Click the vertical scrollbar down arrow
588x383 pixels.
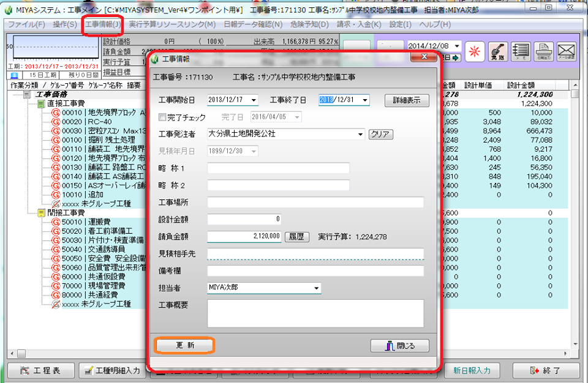[575, 344]
